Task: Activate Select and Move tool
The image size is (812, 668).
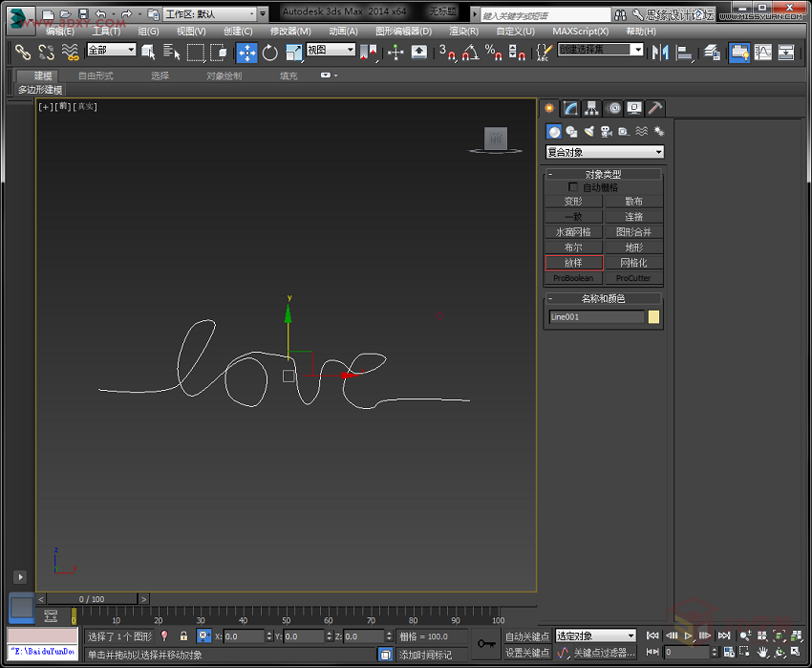Action: pyautogui.click(x=247, y=53)
